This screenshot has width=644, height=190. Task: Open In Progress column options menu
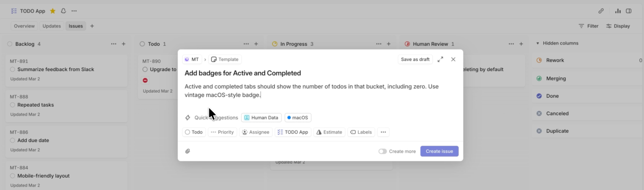[378, 44]
